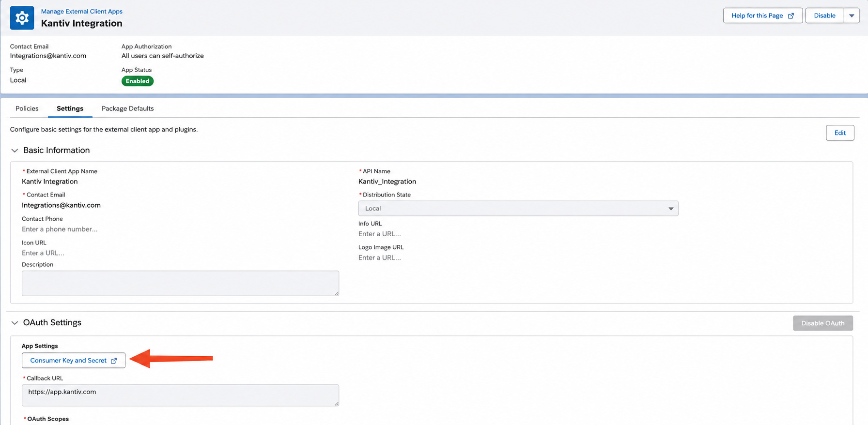This screenshot has width=868, height=425.
Task: Click the Logo Image URL field
Action: pyautogui.click(x=380, y=258)
